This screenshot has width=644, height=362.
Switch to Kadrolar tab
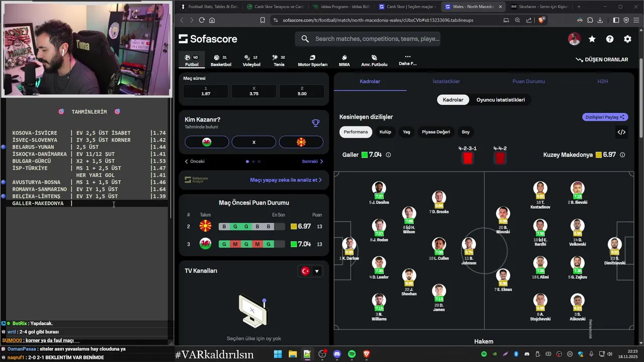370,81
